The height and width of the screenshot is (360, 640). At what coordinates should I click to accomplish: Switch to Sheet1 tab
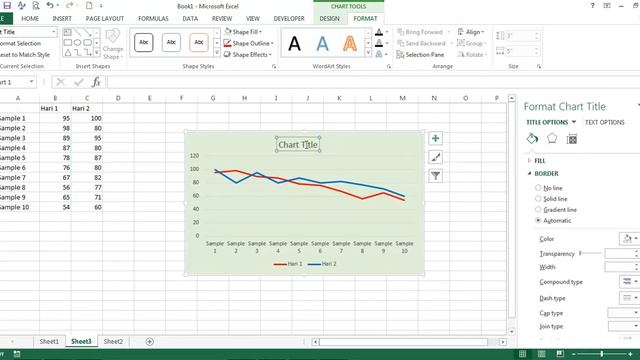click(x=49, y=342)
